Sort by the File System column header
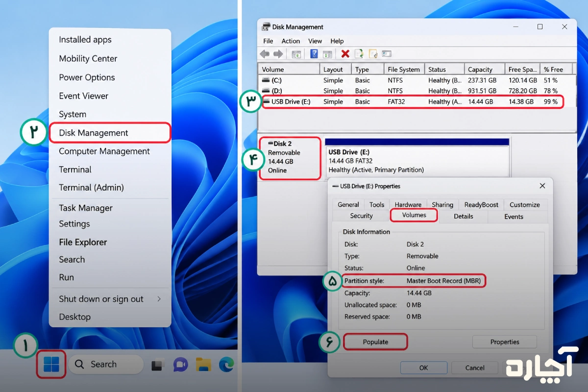 (x=403, y=70)
